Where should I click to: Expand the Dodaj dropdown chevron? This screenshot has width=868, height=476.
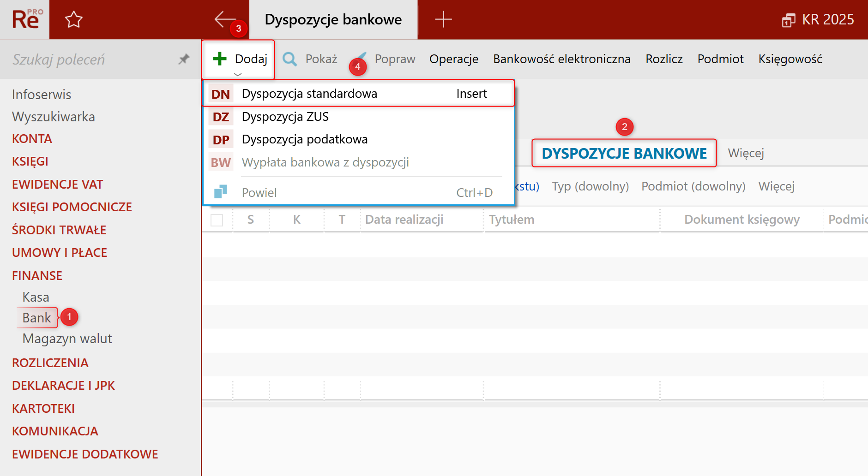238,74
